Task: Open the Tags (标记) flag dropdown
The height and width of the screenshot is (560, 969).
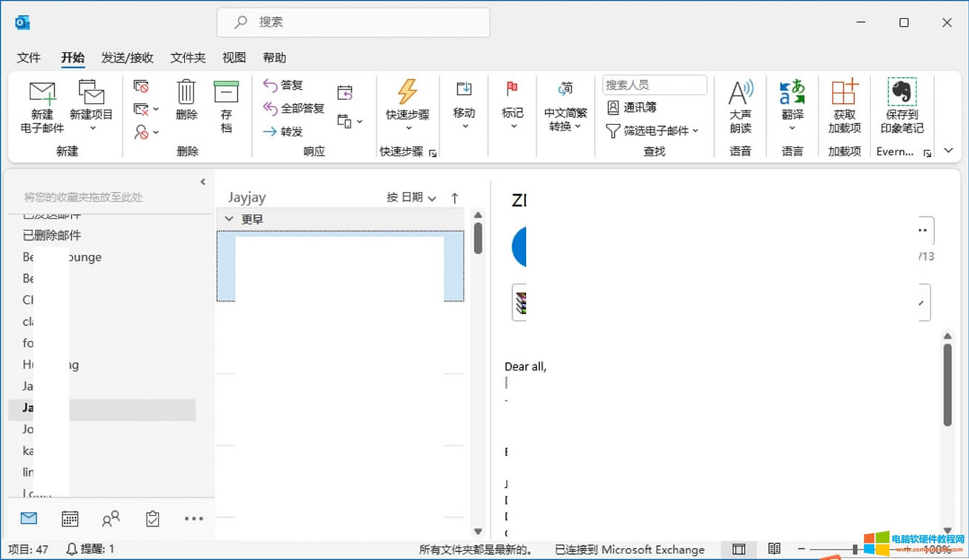Action: [x=512, y=104]
